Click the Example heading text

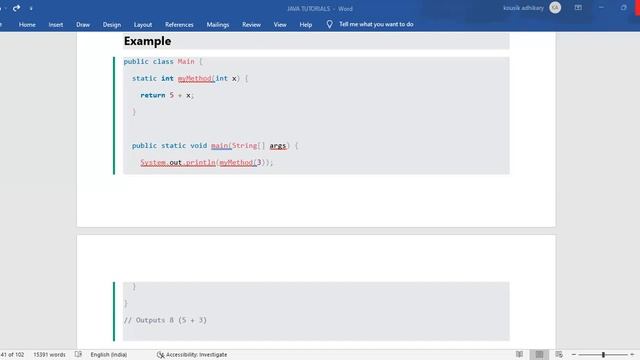click(x=147, y=41)
